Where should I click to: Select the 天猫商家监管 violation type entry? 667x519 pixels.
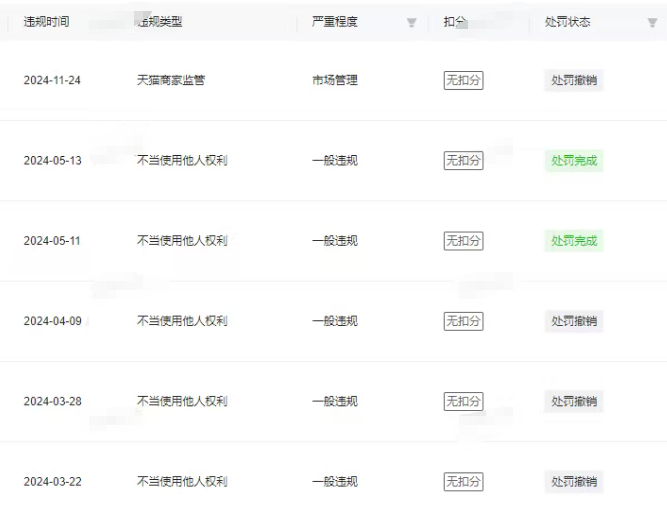coord(170,80)
